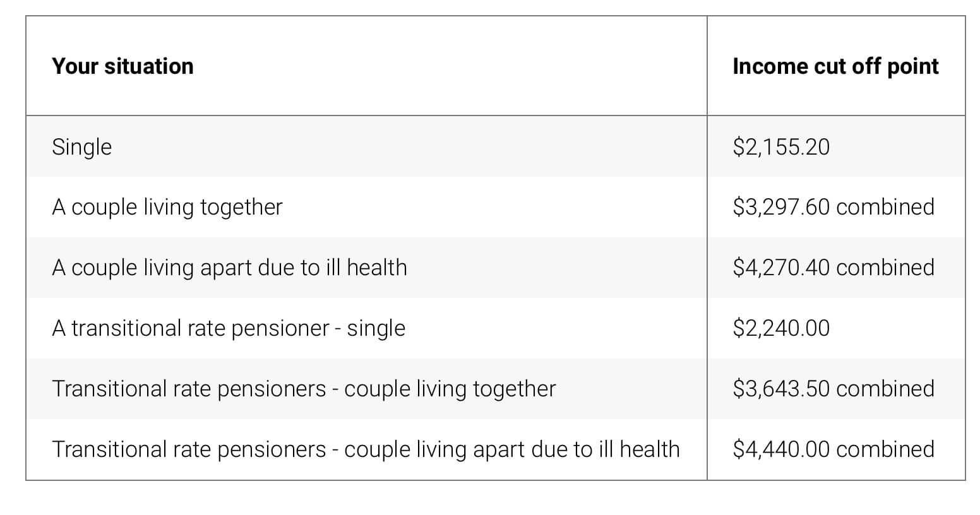Click the word 'combined' after $4,440.00
This screenshot has height=515, width=980.
coord(885,449)
